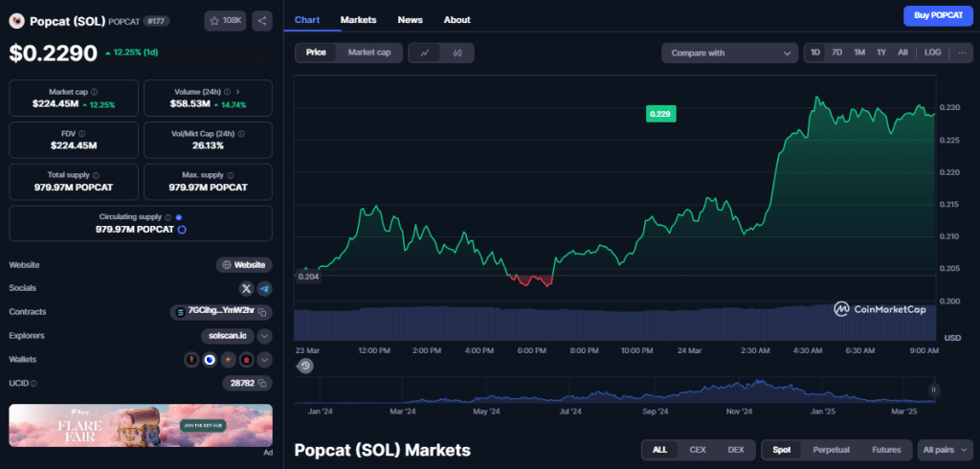980x469 pixels.
Task: Click the range pause handle on chart navigator
Action: (934, 390)
